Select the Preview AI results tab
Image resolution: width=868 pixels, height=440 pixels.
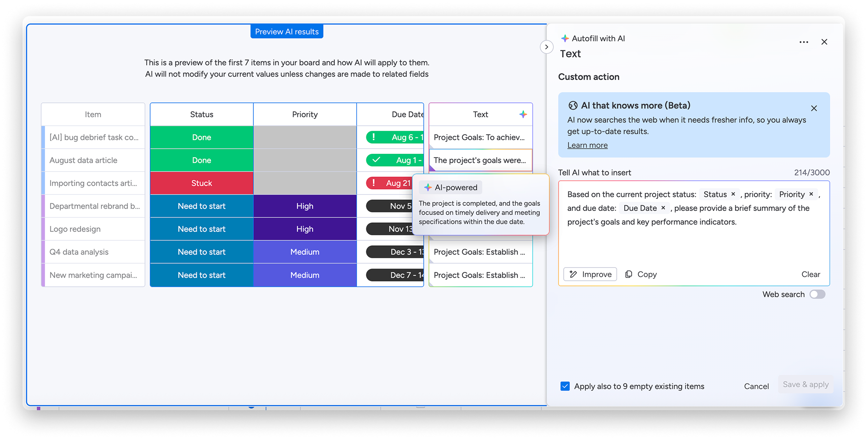287,32
